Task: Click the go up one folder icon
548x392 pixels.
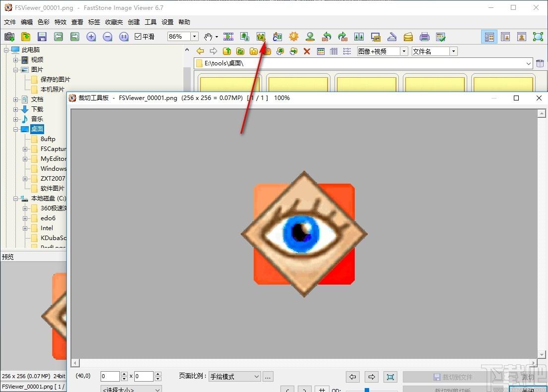Action: [x=227, y=51]
